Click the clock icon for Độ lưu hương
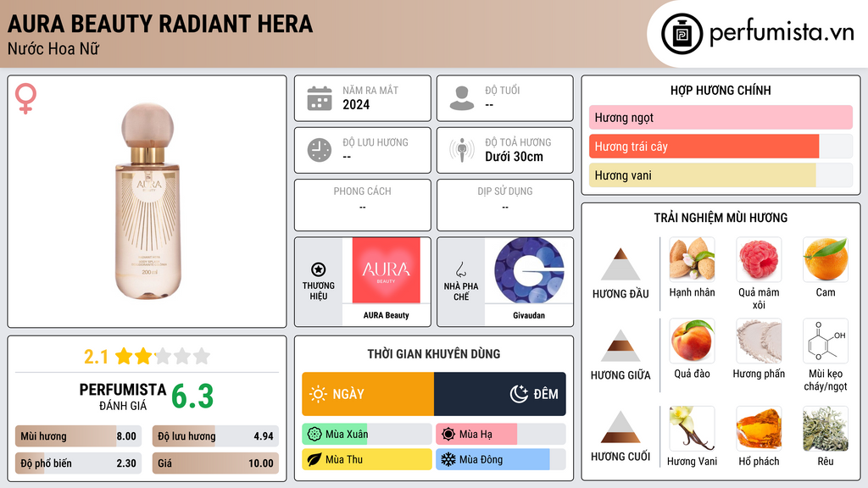Screen dimensions: 868x488 (x=320, y=150)
